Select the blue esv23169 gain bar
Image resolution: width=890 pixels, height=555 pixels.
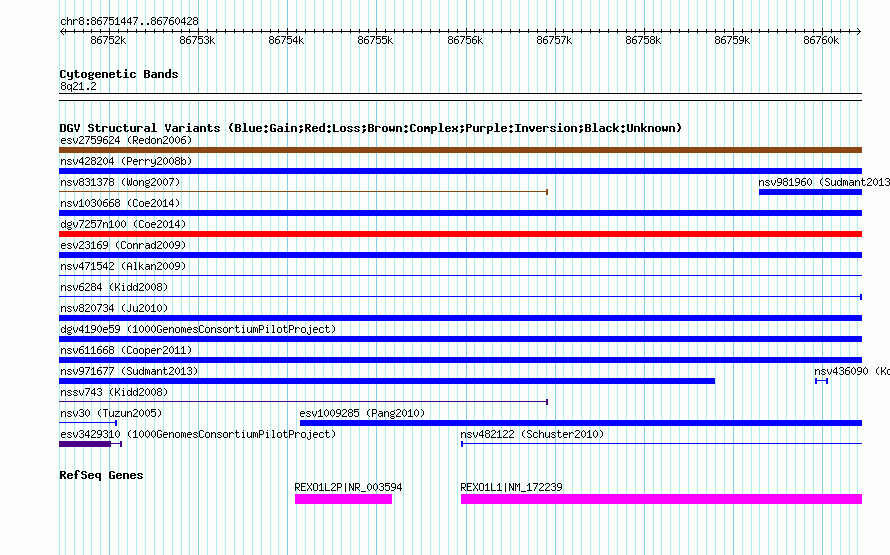460,255
